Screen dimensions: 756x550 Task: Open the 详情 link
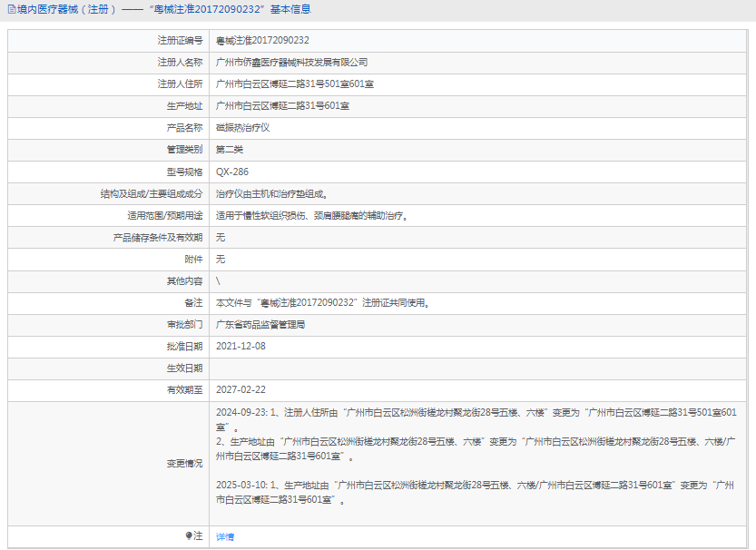click(x=225, y=536)
